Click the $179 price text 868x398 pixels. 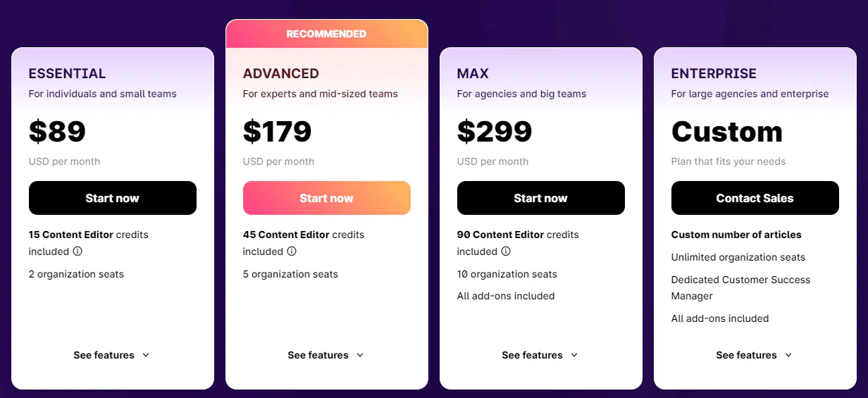pyautogui.click(x=278, y=132)
